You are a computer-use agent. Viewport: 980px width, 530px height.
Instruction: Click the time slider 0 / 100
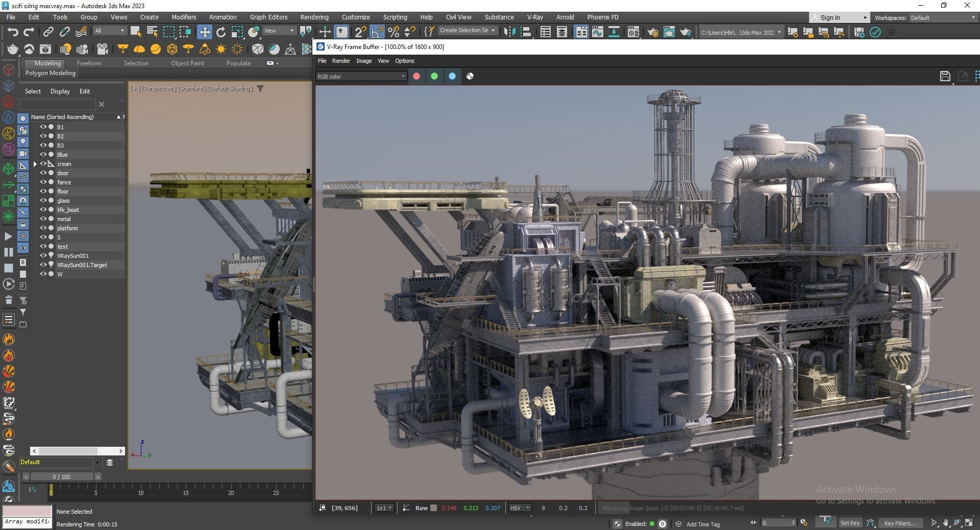point(61,476)
